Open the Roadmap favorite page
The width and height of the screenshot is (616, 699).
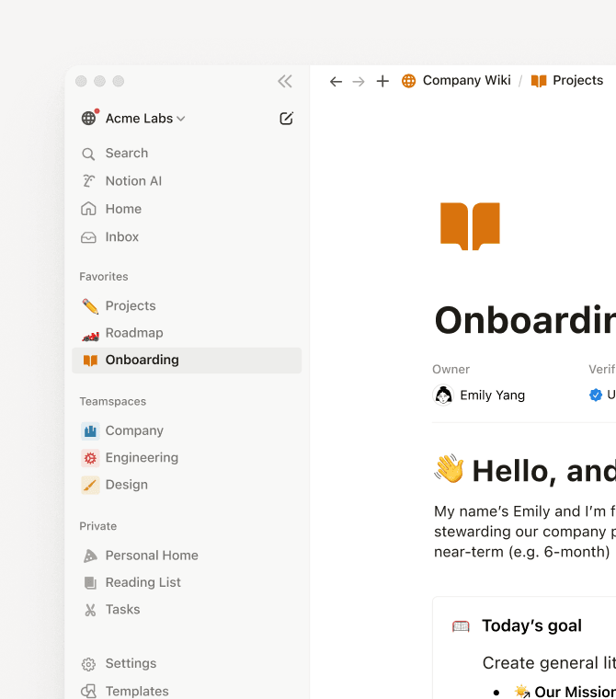[x=134, y=333]
